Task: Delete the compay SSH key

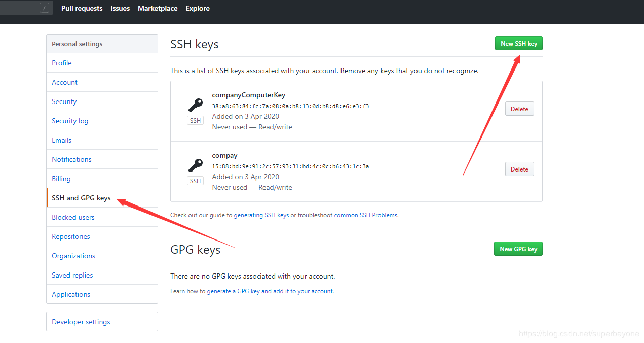Action: click(x=519, y=169)
